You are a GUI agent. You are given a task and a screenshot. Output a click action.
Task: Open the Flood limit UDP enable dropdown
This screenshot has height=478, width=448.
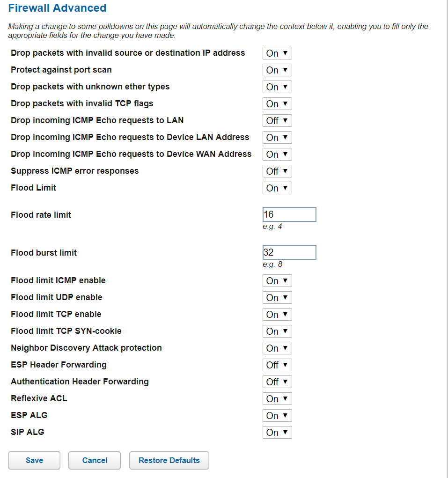[277, 297]
